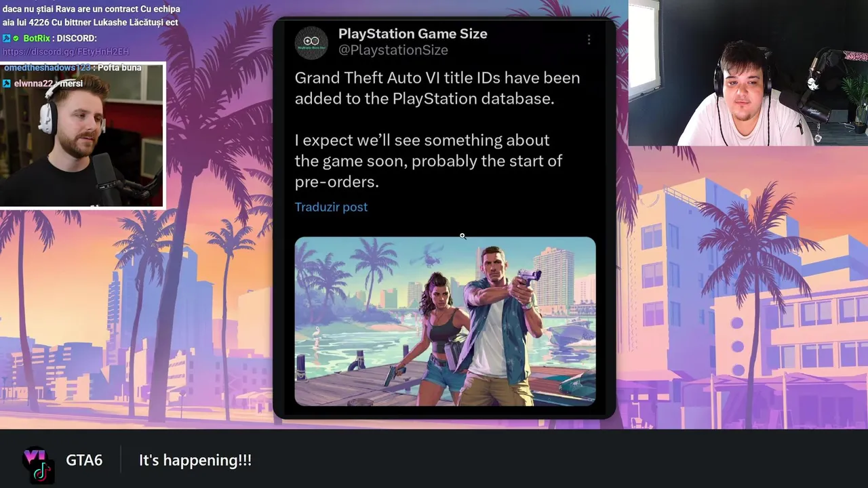The width and height of the screenshot is (868, 488).
Task: Click the right streamer webcam overlay
Action: pyautogui.click(x=748, y=73)
